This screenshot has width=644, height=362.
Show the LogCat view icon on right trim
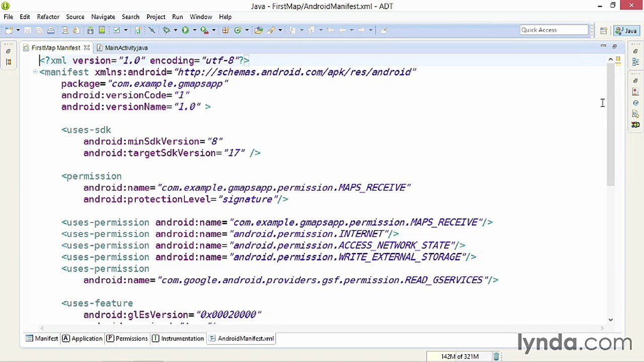pos(635,125)
